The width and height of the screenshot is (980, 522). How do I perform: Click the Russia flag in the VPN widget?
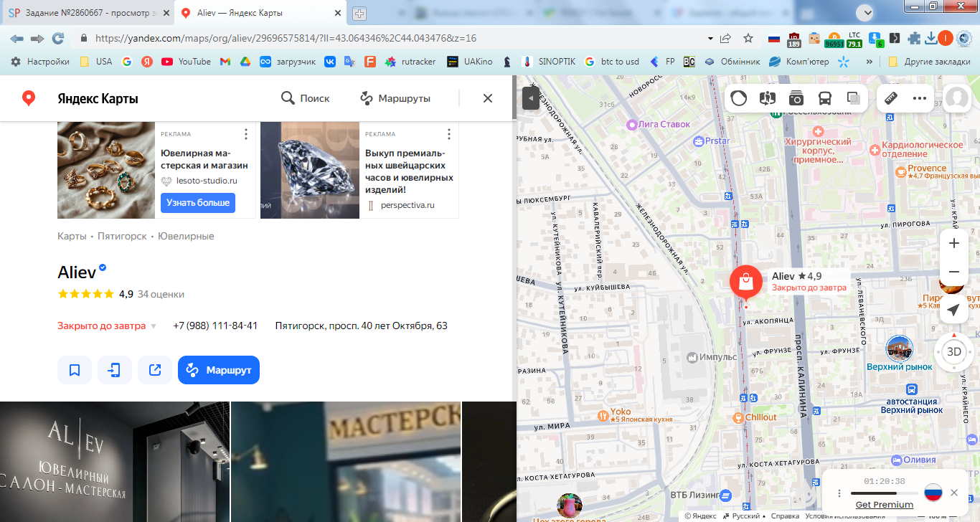[x=933, y=493]
